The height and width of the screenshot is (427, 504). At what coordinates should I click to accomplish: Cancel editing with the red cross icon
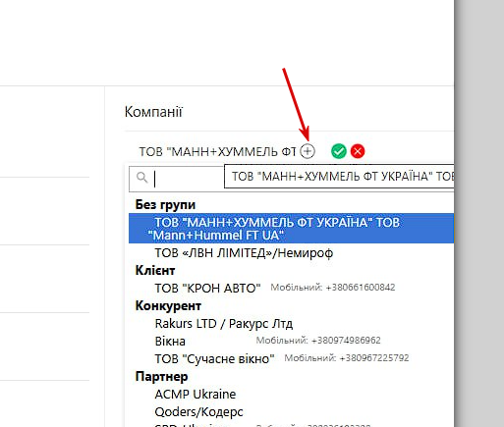358,151
